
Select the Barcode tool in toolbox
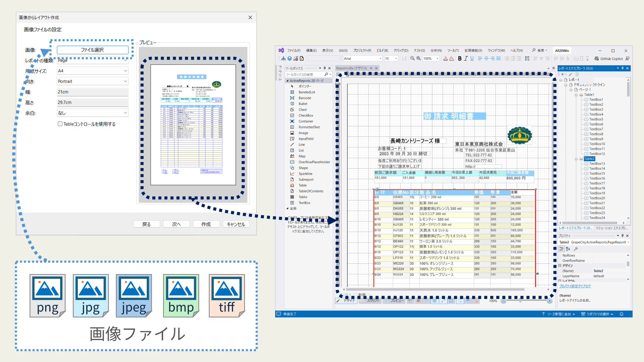pos(305,98)
